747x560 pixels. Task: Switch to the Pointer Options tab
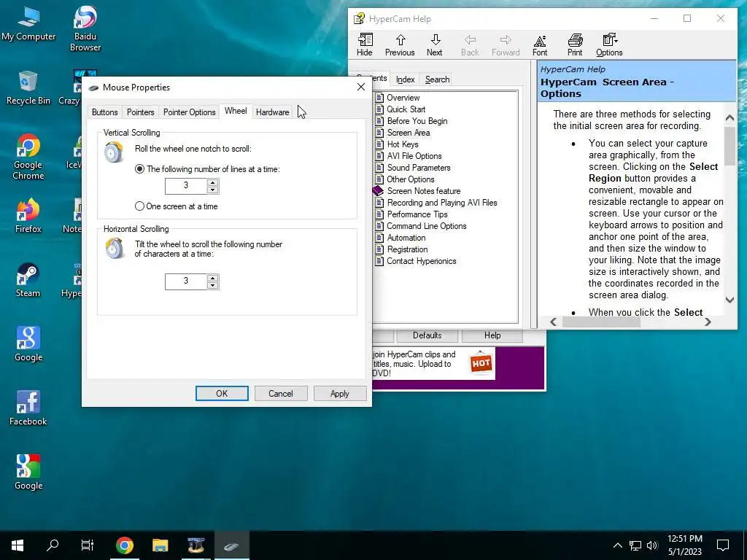point(189,112)
